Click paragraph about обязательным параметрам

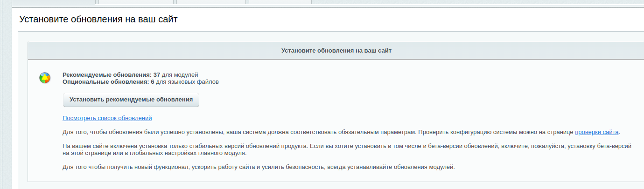(x=341, y=132)
